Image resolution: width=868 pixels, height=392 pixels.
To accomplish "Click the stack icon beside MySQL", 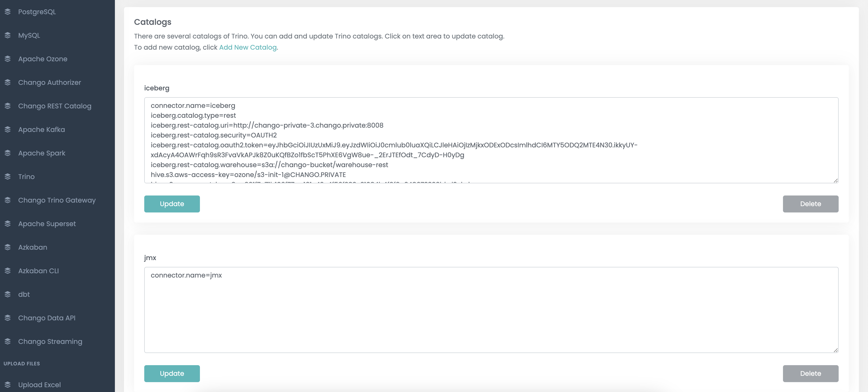I will (x=8, y=35).
